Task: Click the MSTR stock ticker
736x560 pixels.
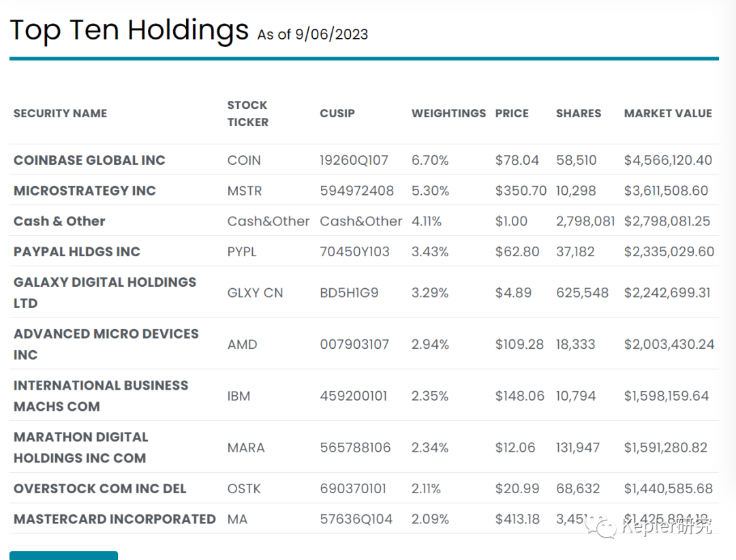Action: (245, 191)
